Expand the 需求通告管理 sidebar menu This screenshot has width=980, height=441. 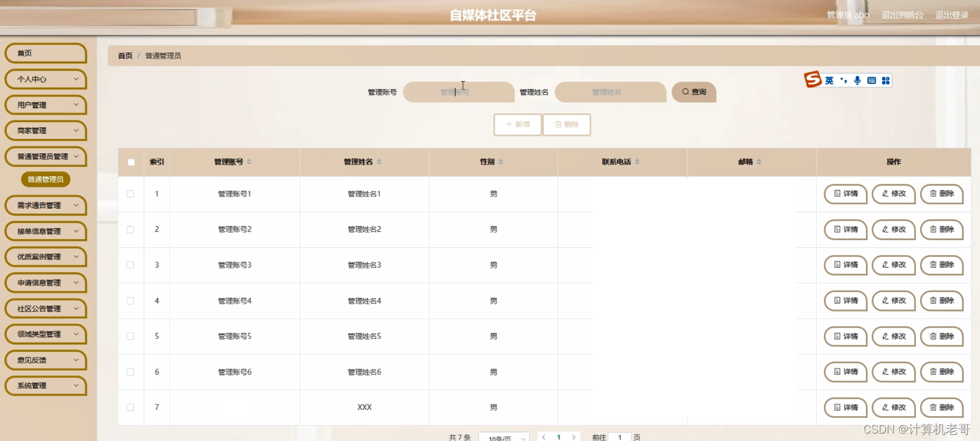pos(46,205)
